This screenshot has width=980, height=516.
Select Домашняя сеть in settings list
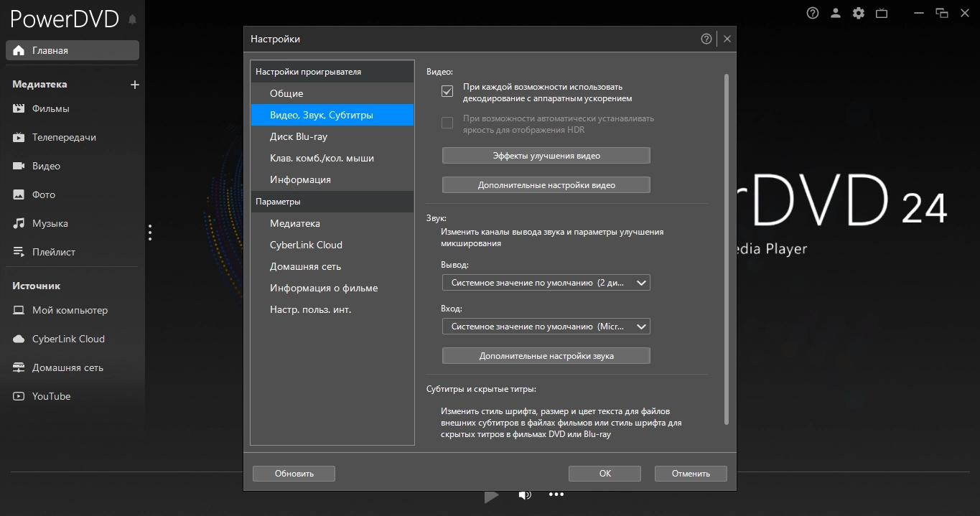coord(332,266)
